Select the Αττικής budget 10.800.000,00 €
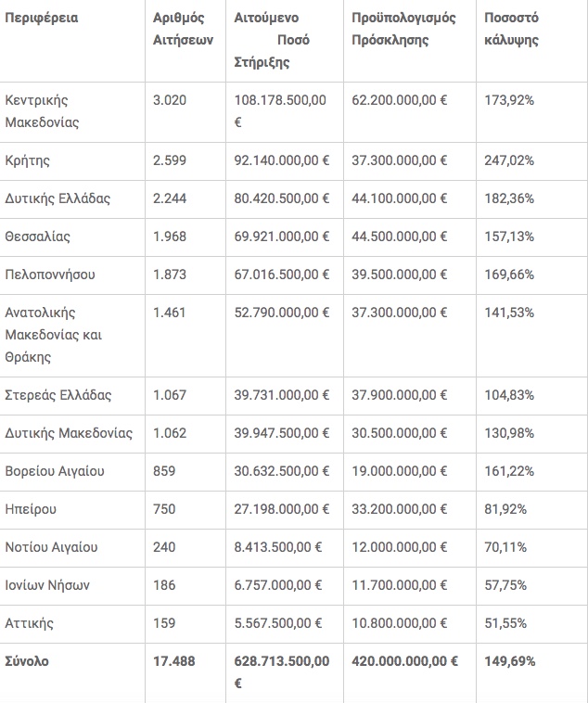This screenshot has width=588, height=703. click(x=399, y=623)
